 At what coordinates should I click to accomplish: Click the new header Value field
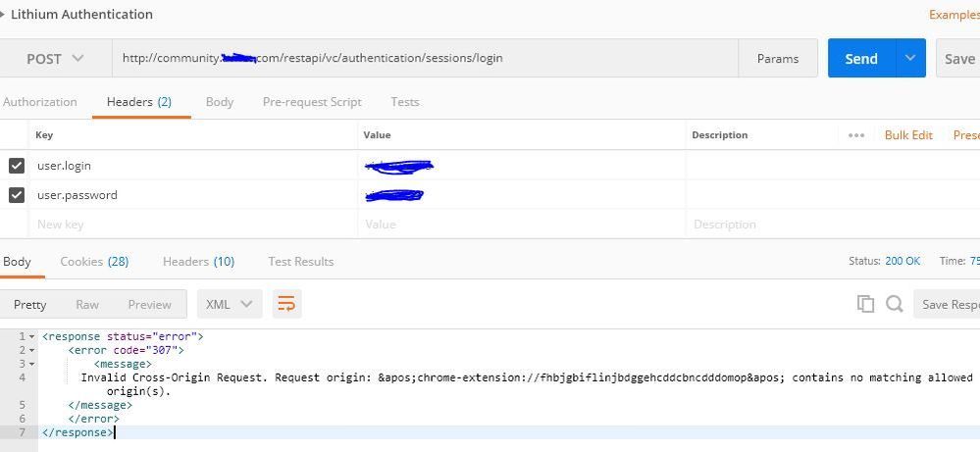point(522,224)
